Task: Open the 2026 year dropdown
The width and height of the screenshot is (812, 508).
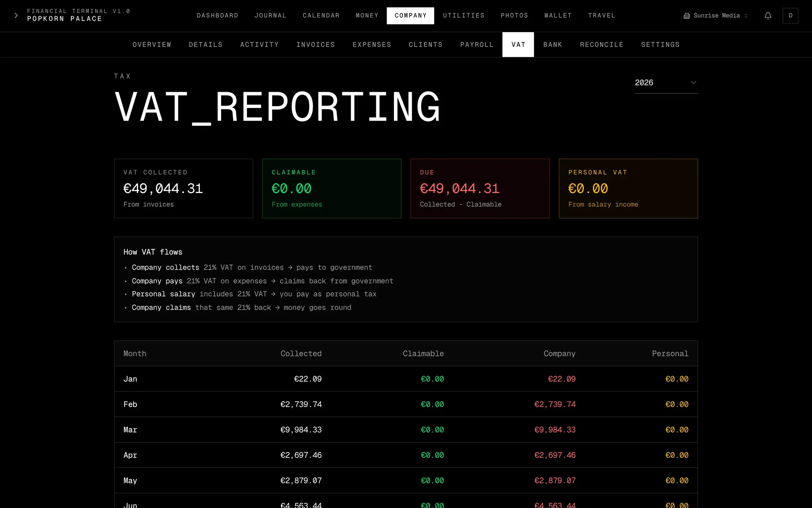Action: (x=666, y=83)
